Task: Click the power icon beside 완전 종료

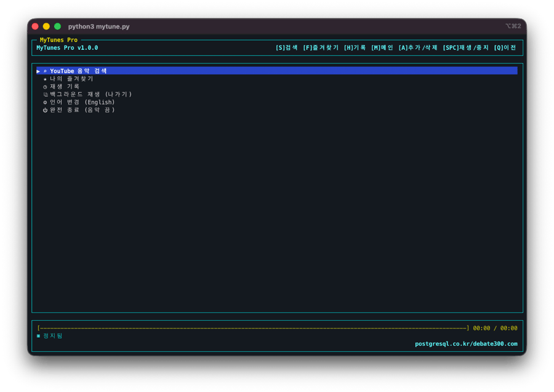Action: click(x=45, y=110)
